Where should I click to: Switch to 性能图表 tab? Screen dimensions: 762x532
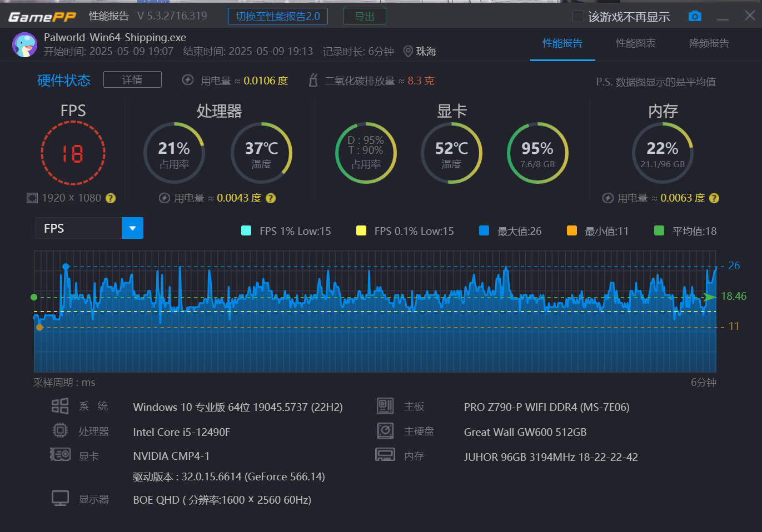(x=636, y=43)
